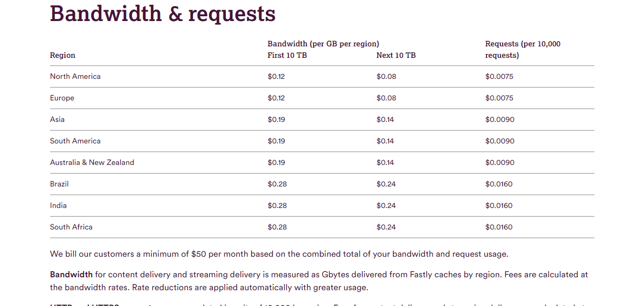This screenshot has height=306, width=644.
Task: Click Europe's Next 10 TB price
Action: [x=386, y=98]
